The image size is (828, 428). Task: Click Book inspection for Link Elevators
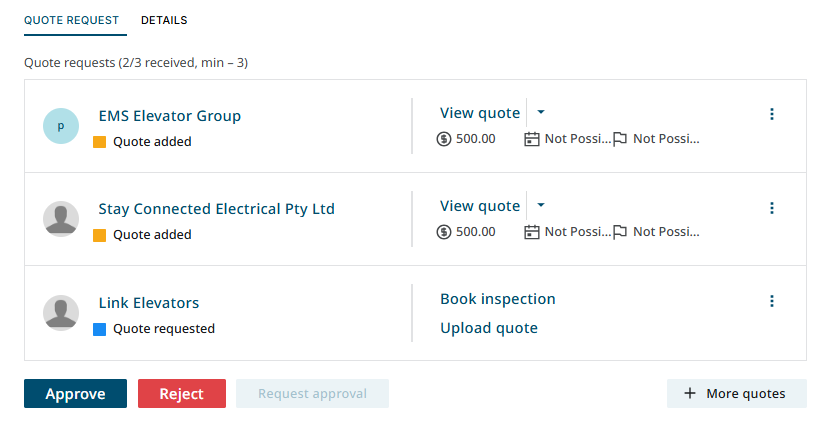[497, 299]
